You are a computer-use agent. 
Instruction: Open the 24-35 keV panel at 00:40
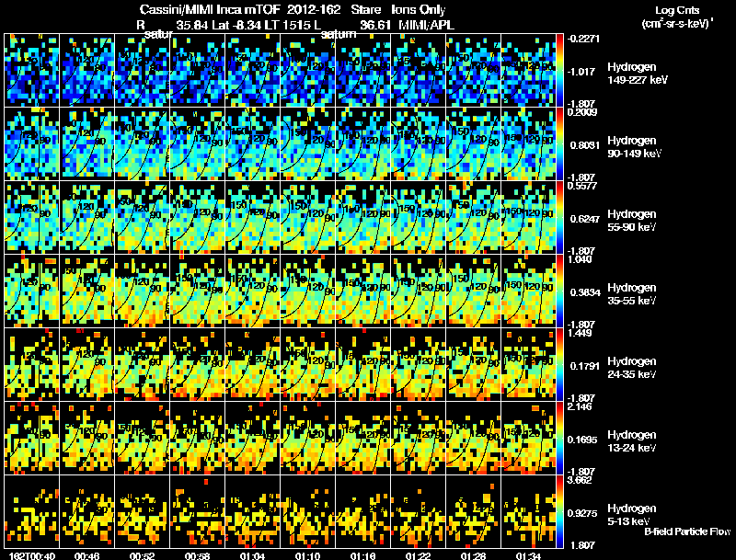32,364
